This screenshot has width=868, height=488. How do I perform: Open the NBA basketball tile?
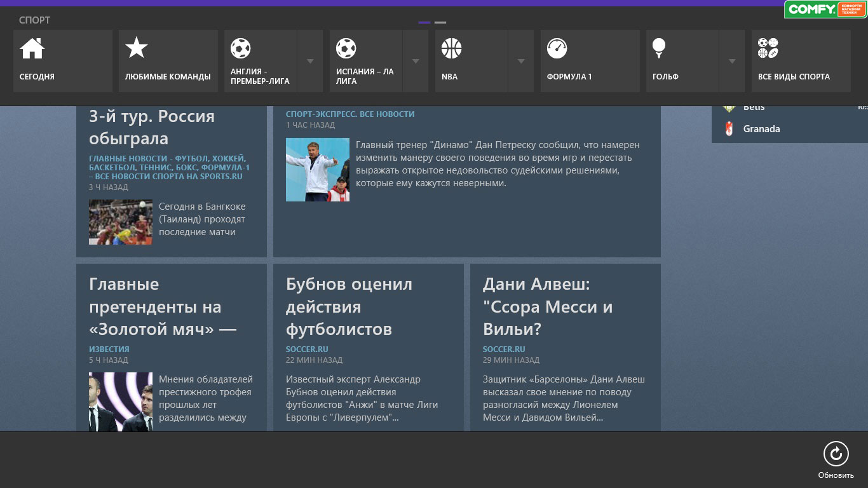471,61
